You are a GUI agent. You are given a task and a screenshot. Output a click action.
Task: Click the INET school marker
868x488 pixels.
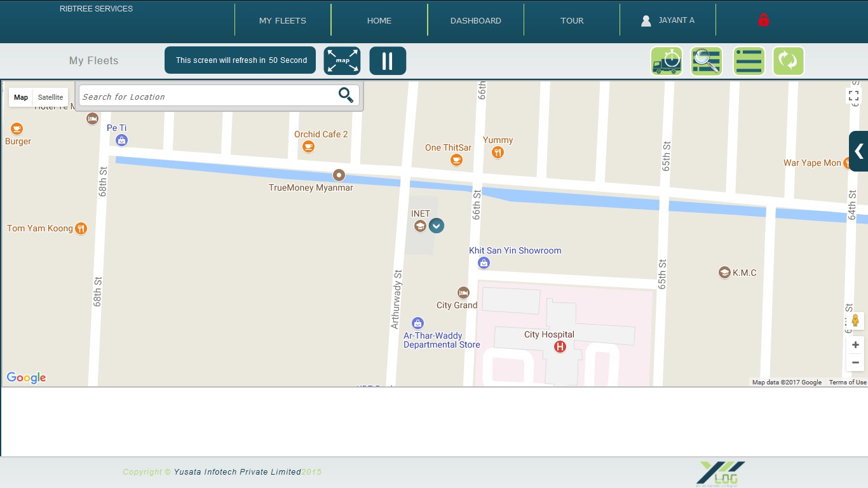[x=419, y=226]
